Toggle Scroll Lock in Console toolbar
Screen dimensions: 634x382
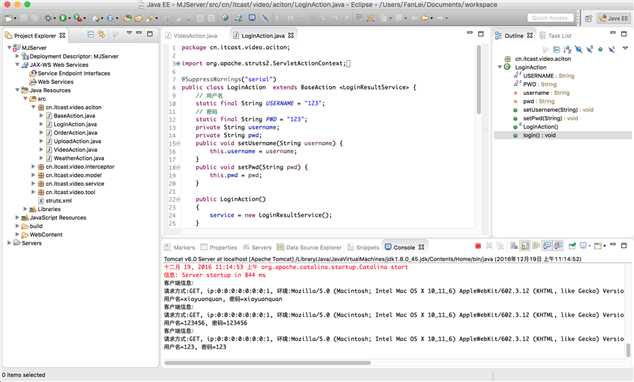pos(525,246)
